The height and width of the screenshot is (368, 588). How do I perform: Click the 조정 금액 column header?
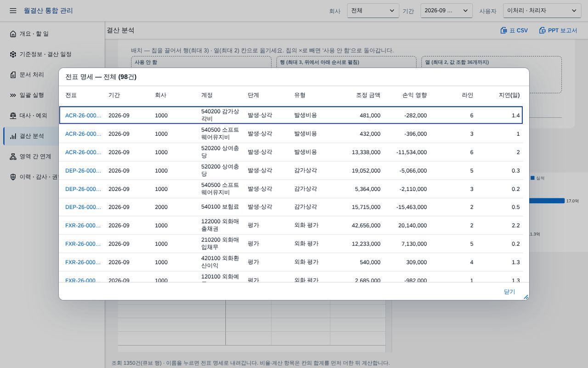click(368, 95)
